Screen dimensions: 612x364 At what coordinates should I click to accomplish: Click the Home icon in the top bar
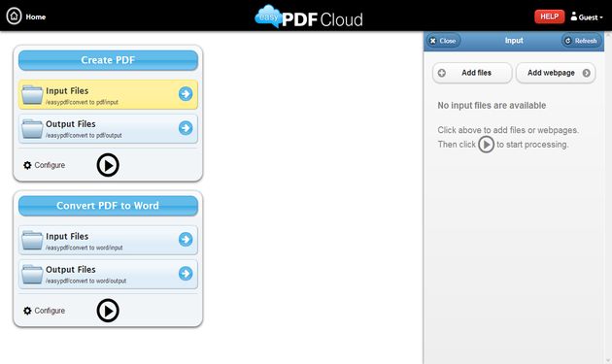click(x=14, y=17)
